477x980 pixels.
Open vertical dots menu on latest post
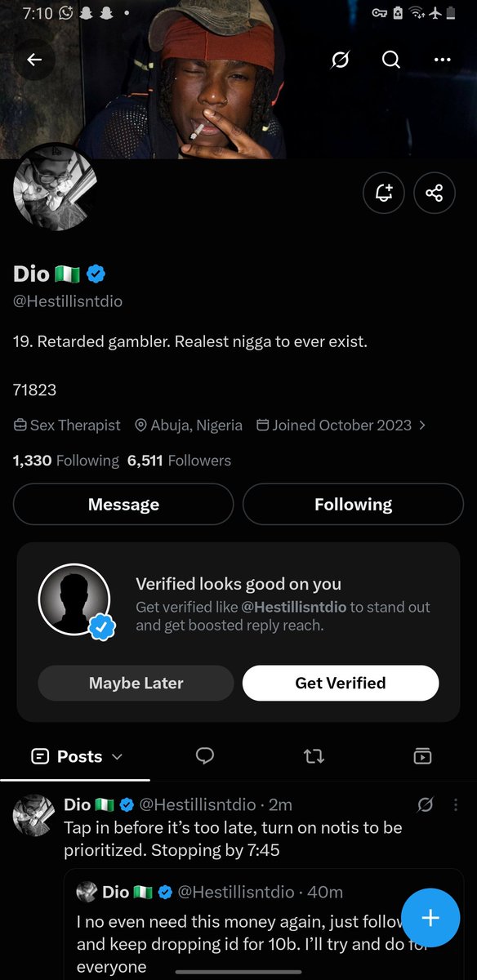pos(456,804)
